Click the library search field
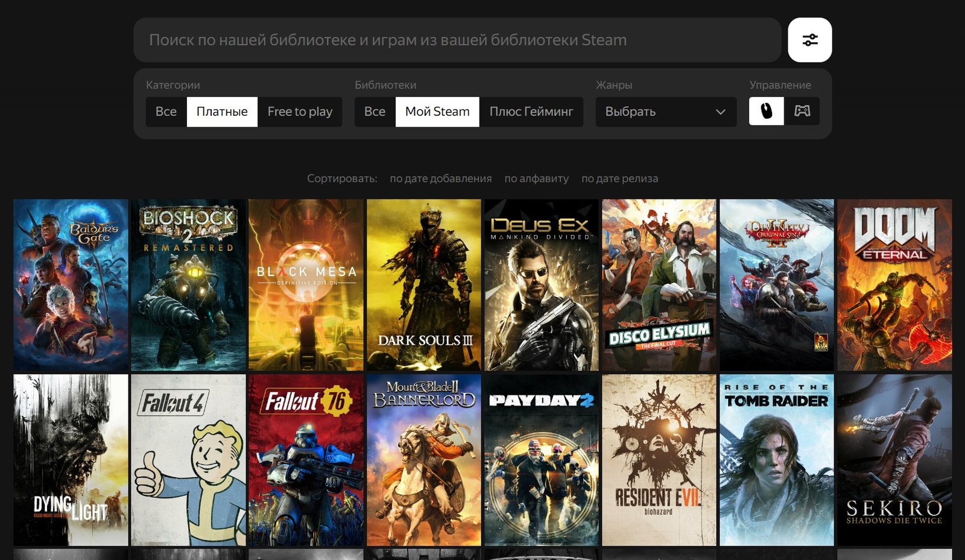965x560 pixels. tap(457, 40)
